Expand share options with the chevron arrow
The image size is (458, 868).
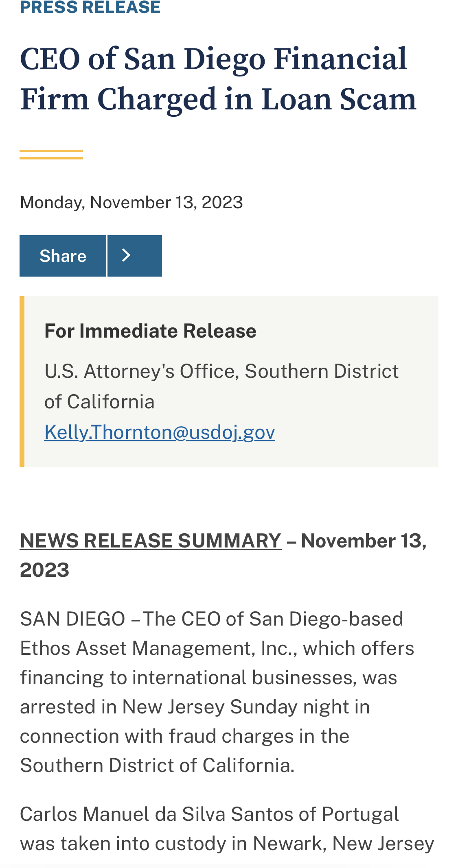134,256
